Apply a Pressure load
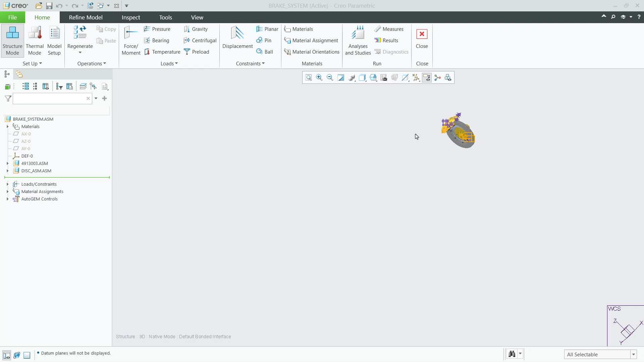 [x=157, y=29]
